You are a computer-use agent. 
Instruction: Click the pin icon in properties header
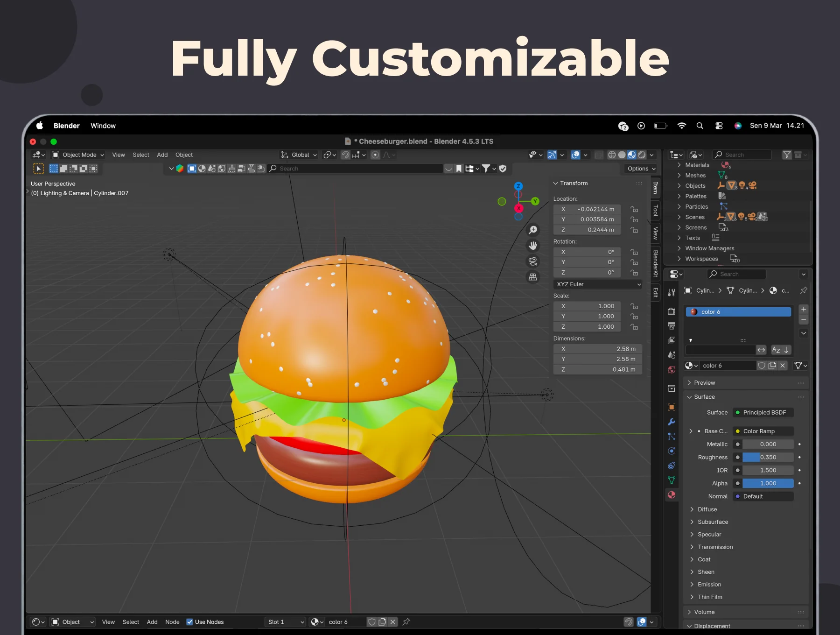(804, 290)
